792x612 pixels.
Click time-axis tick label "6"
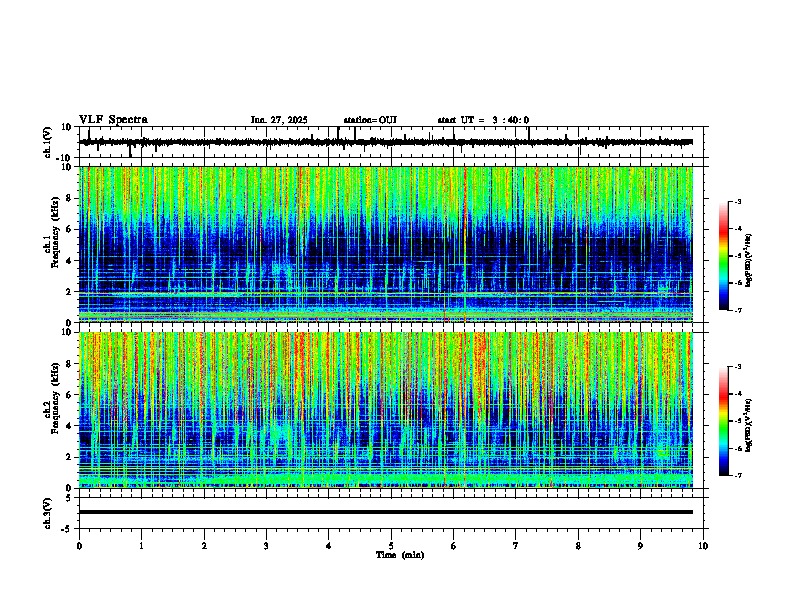[454, 546]
